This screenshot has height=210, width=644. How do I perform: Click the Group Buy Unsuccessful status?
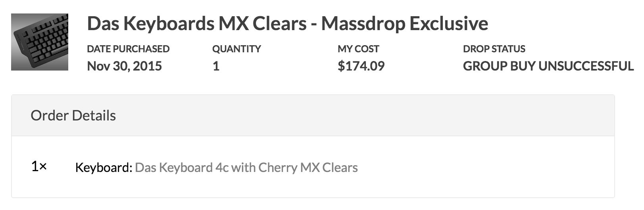(548, 66)
